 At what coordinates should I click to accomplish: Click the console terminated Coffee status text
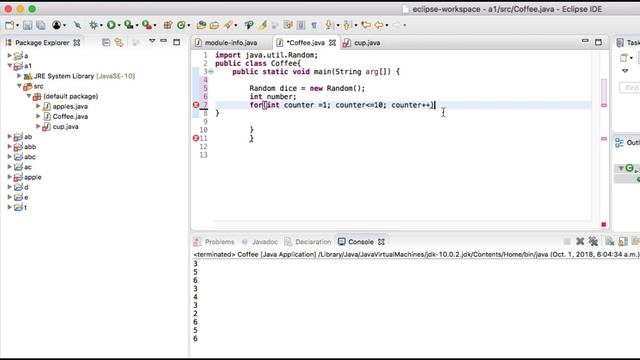416,254
